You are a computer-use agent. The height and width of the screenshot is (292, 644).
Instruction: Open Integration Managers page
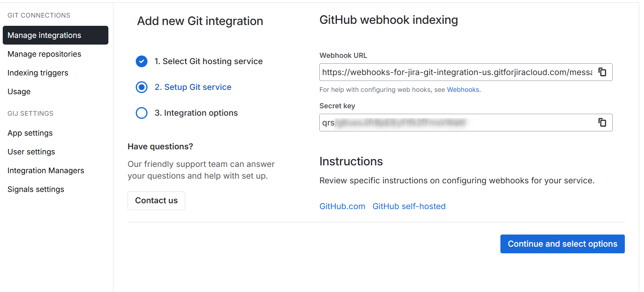point(45,170)
